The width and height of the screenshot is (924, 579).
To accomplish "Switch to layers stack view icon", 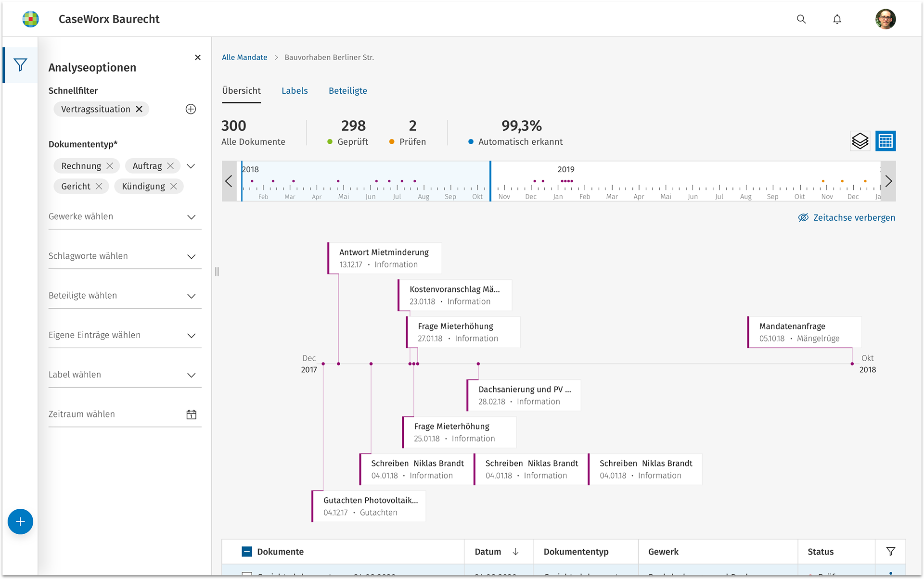I will 860,141.
